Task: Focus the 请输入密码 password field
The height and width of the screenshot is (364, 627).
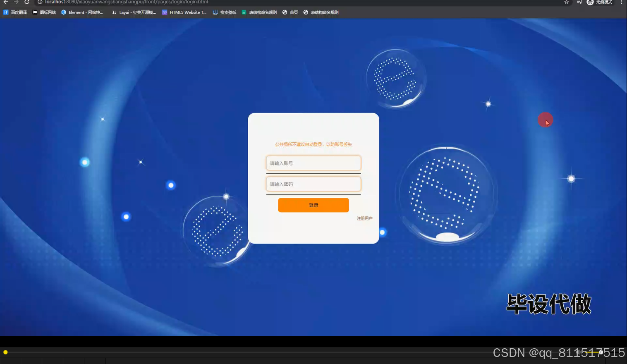Action: 313,184
